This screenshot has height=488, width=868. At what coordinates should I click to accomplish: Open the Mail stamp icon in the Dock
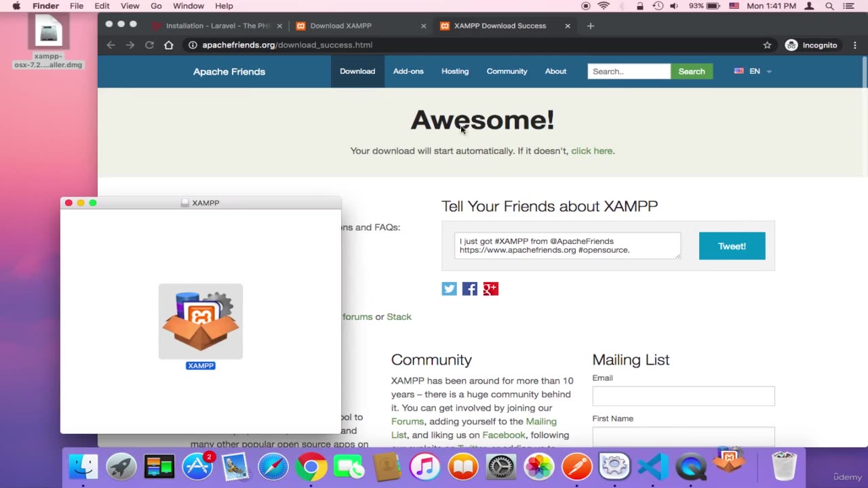[235, 466]
